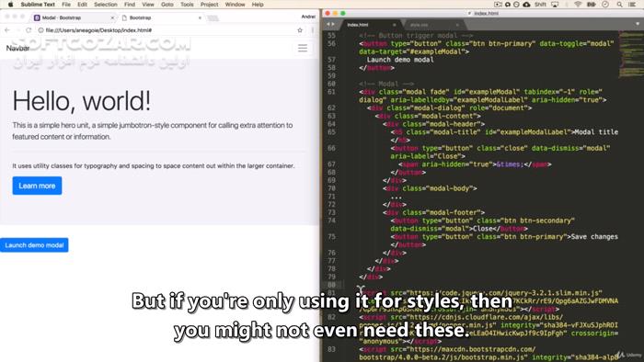
Task: Click the browser back arrow
Action: (x=7, y=30)
